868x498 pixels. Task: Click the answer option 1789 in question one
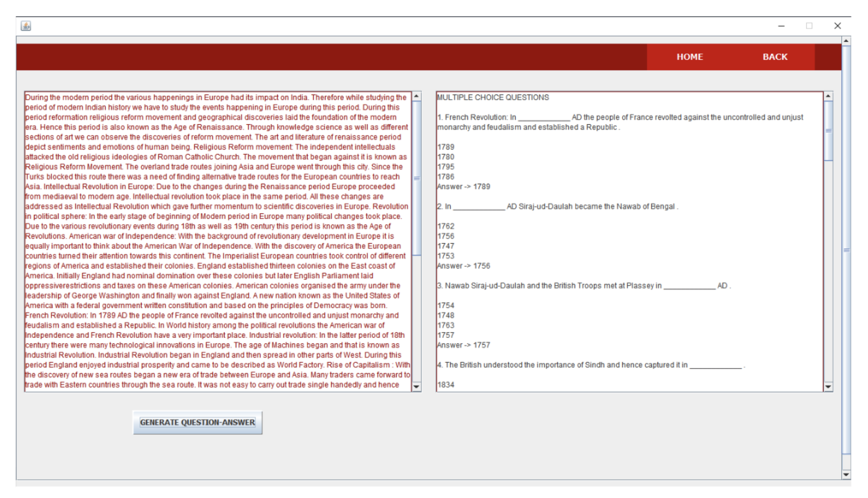click(445, 147)
